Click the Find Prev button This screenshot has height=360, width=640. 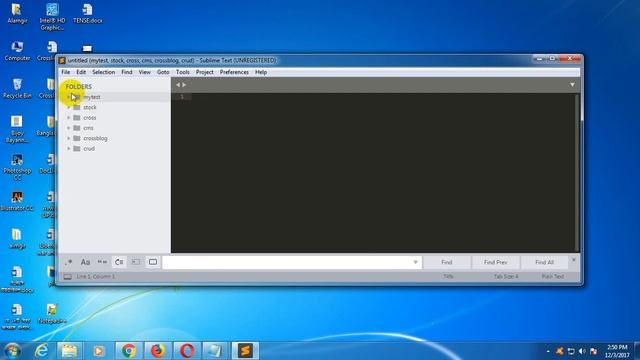click(496, 262)
